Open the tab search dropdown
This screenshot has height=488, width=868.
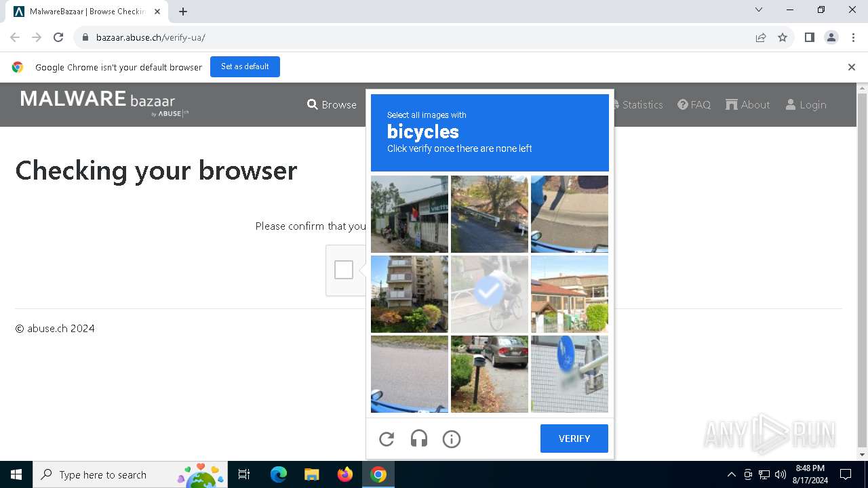[x=759, y=9]
